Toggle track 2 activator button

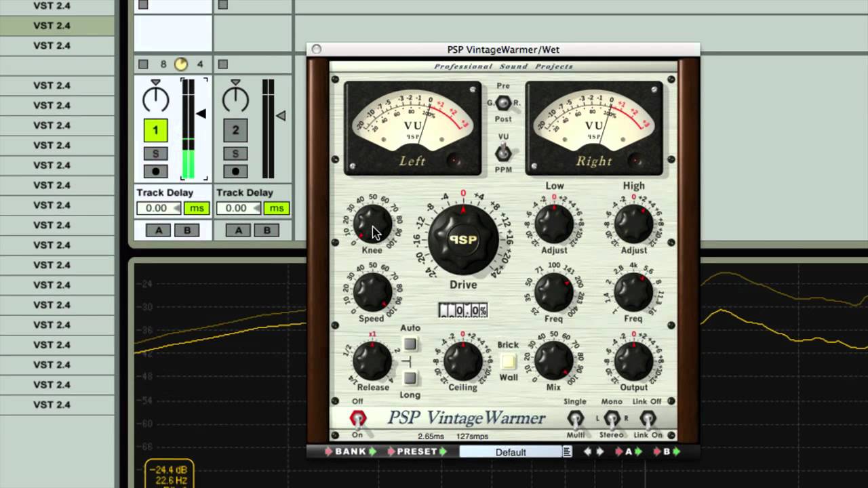[235, 130]
